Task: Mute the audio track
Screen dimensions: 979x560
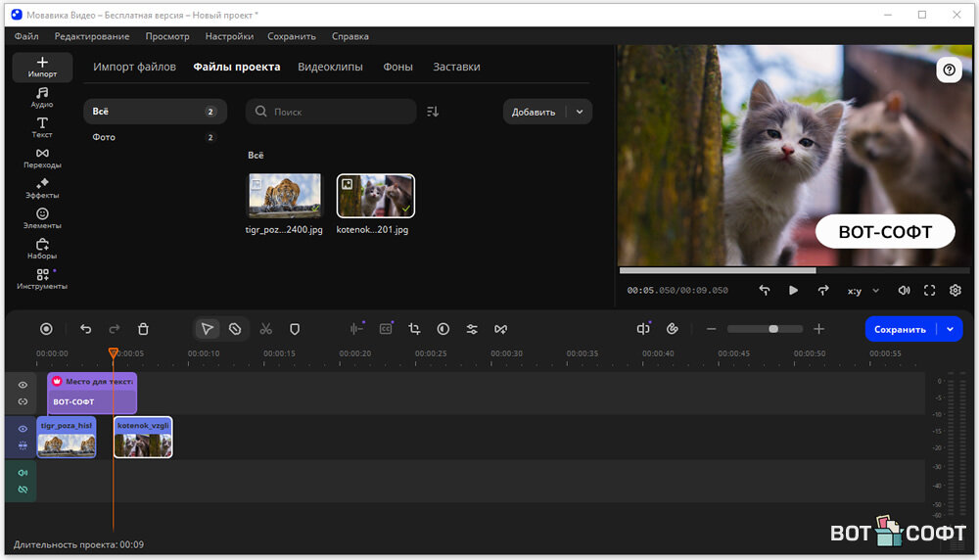Action: [23, 473]
